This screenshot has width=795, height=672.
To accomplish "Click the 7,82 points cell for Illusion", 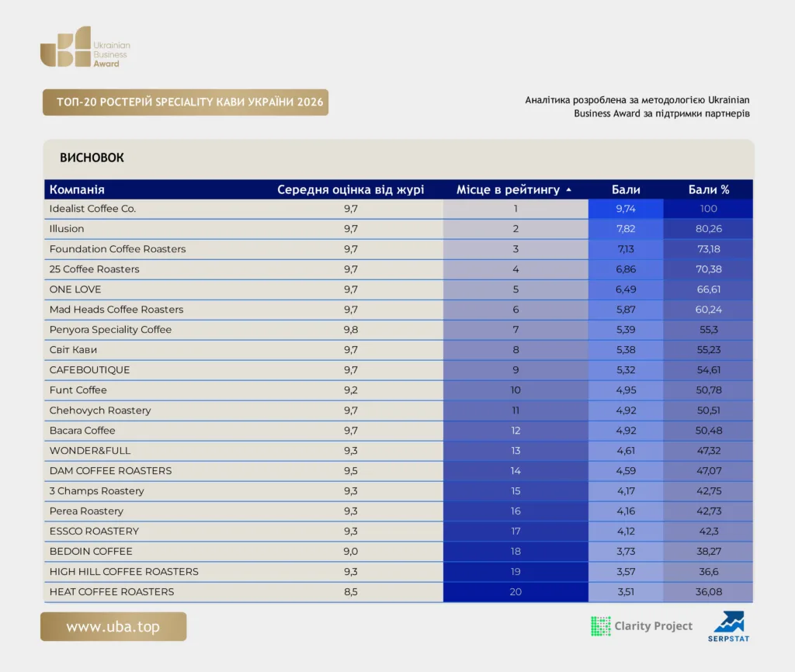I will [x=626, y=229].
